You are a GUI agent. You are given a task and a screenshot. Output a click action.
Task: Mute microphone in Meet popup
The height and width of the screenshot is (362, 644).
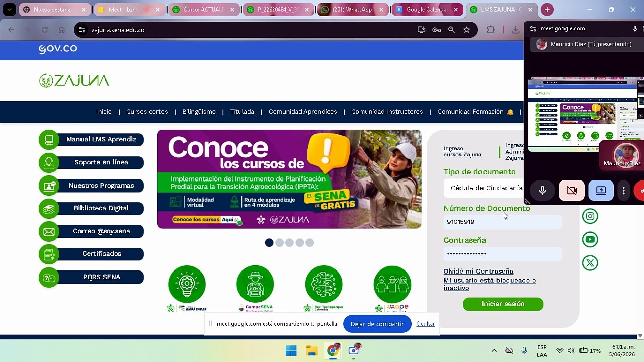(542, 191)
